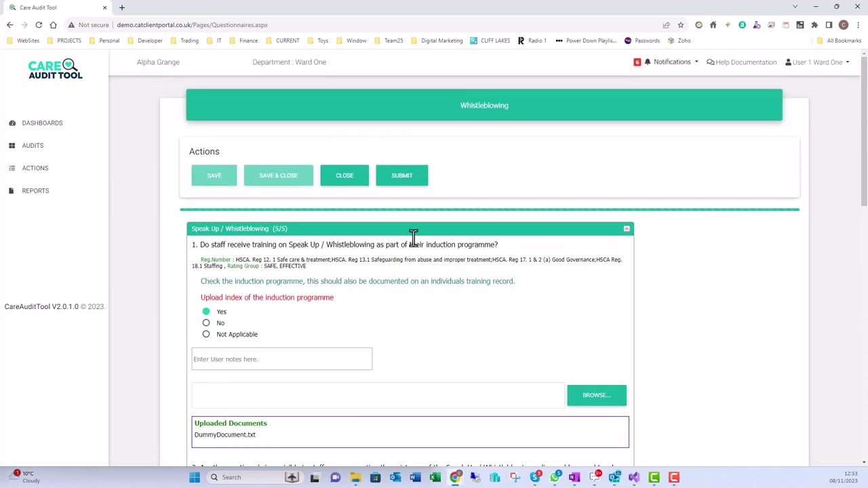Open the All Bookmarks folder

(x=839, y=41)
